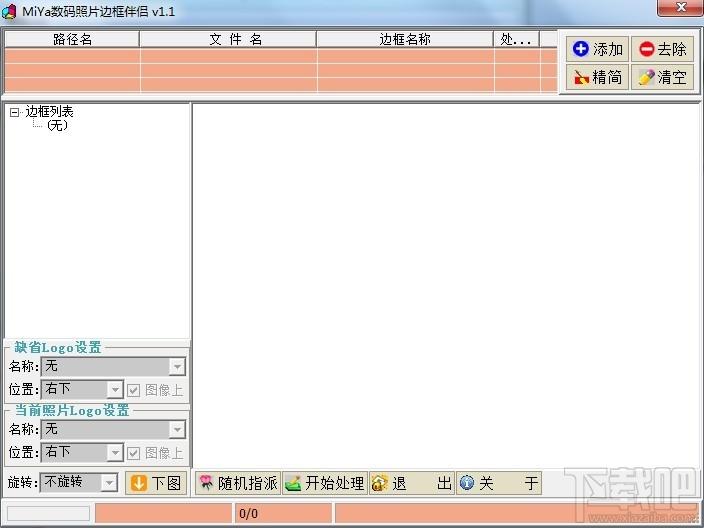Sort by 文件名 column header
The height and width of the screenshot is (528, 704).
point(228,40)
